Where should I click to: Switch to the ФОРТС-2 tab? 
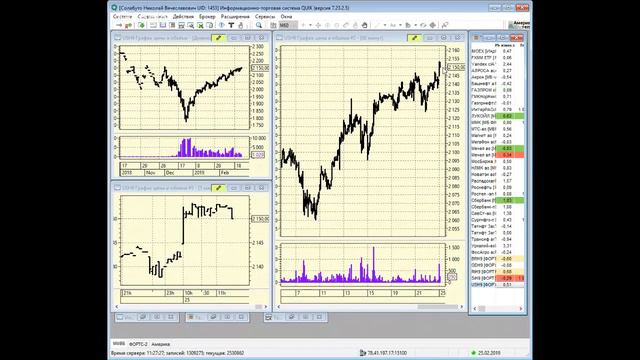[x=138, y=344]
